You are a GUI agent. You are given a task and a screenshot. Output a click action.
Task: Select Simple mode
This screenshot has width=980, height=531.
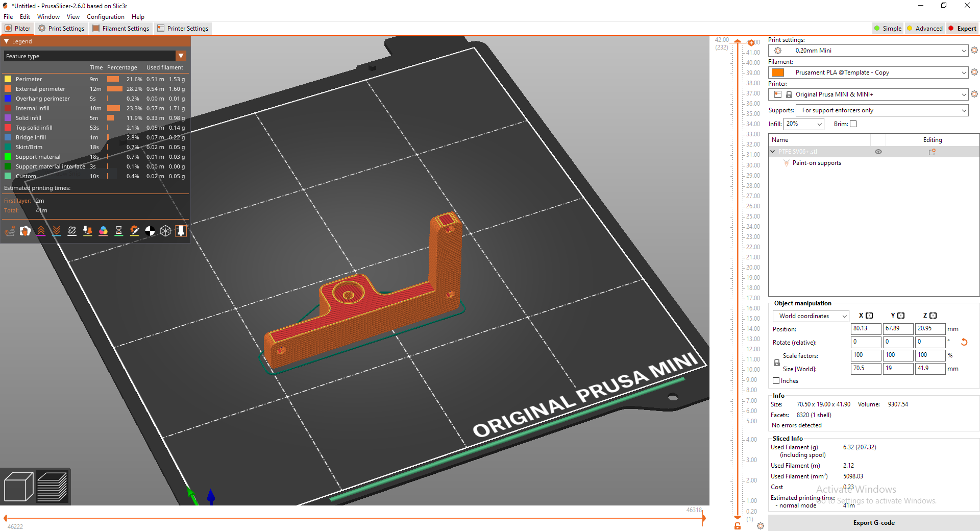pos(888,29)
